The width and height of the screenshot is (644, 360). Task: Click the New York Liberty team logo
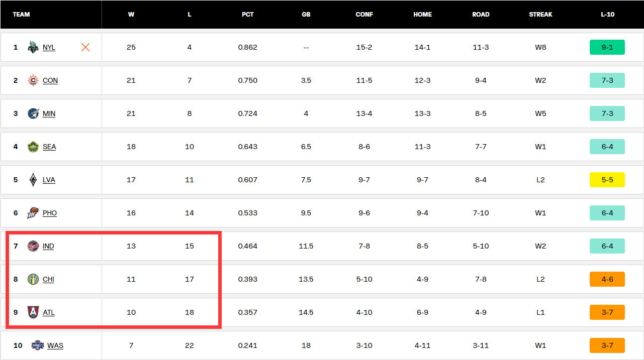(x=33, y=47)
